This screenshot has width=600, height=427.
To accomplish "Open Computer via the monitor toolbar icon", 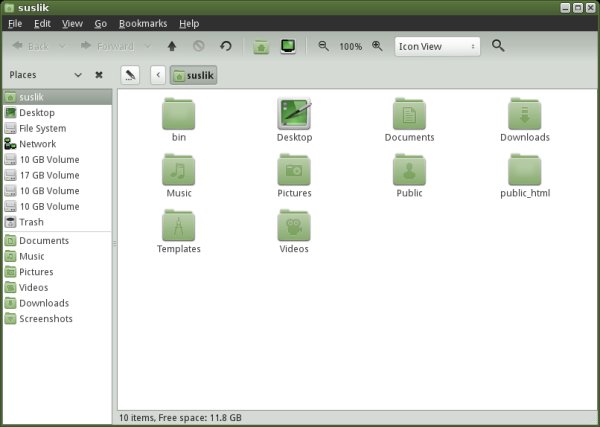I will coord(288,46).
